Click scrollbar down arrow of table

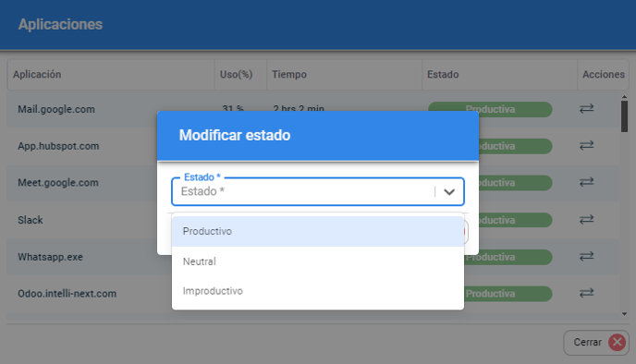[x=624, y=314]
